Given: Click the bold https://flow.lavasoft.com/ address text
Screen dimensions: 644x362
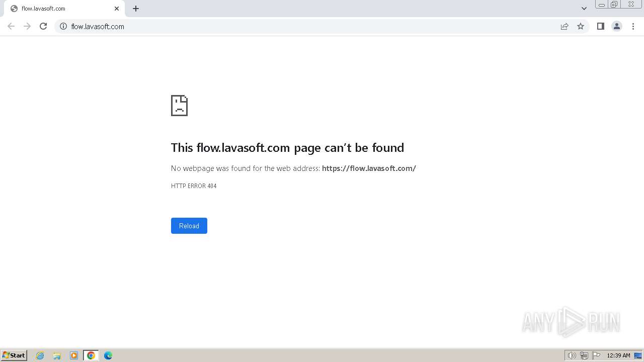Looking at the screenshot, I should click(369, 168).
